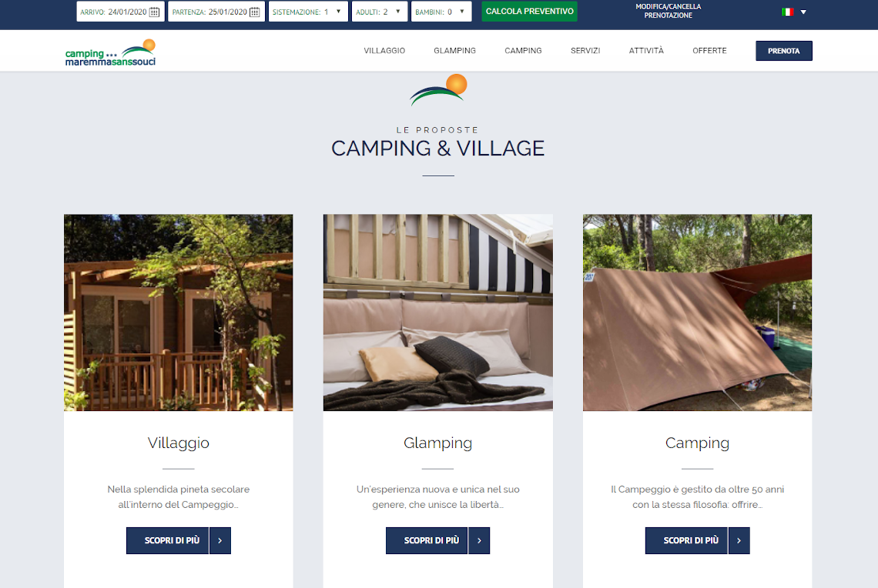Open the Villaggio menu item
This screenshot has height=588, width=878.
click(384, 50)
